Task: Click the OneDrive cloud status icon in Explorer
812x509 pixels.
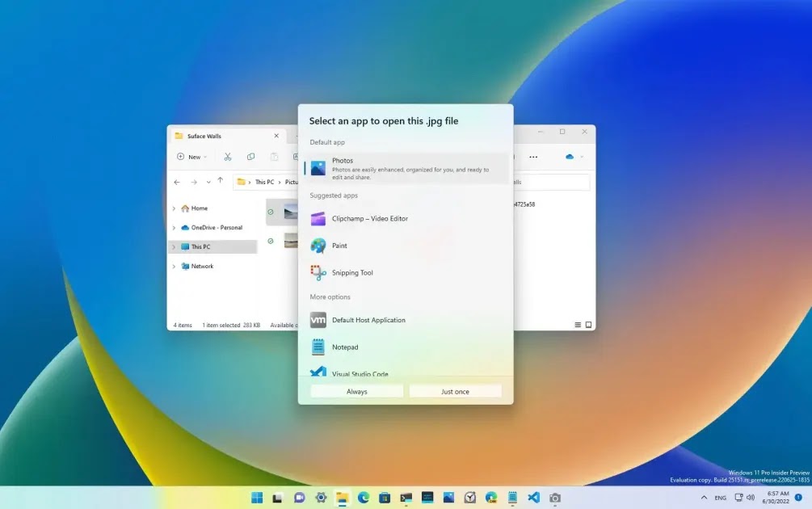Action: (x=570, y=157)
